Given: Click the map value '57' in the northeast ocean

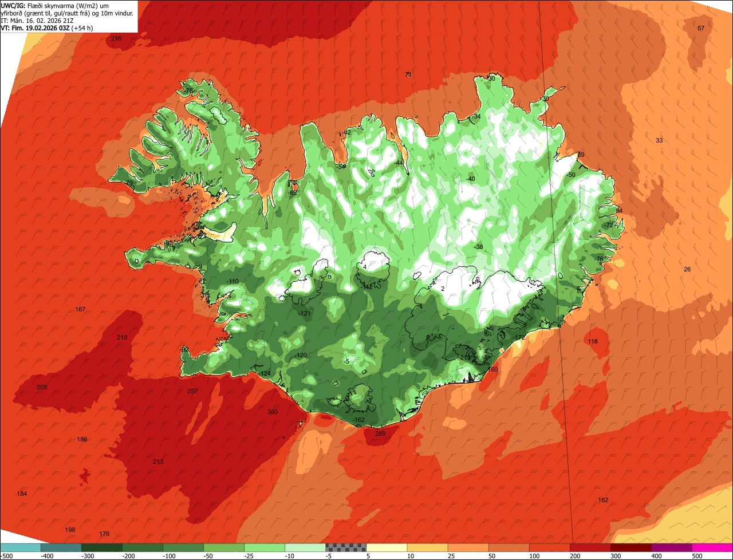Looking at the screenshot, I should pos(701,28).
